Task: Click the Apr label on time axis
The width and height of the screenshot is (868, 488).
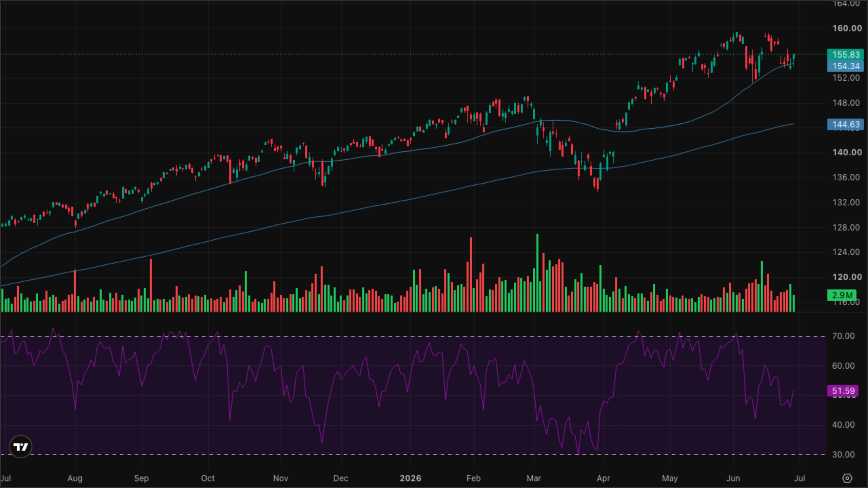Action: pos(604,478)
